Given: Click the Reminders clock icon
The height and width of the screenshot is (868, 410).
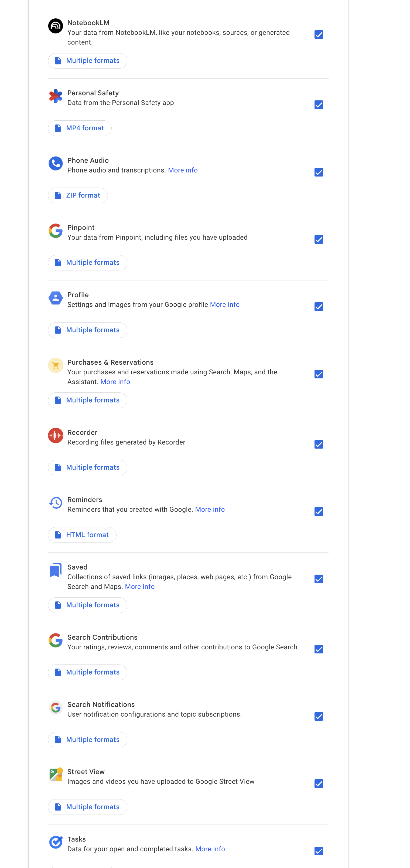Looking at the screenshot, I should pyautogui.click(x=56, y=503).
